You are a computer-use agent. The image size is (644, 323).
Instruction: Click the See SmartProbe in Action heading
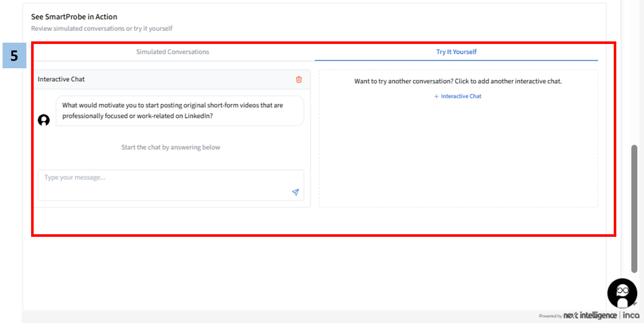pyautogui.click(x=74, y=17)
